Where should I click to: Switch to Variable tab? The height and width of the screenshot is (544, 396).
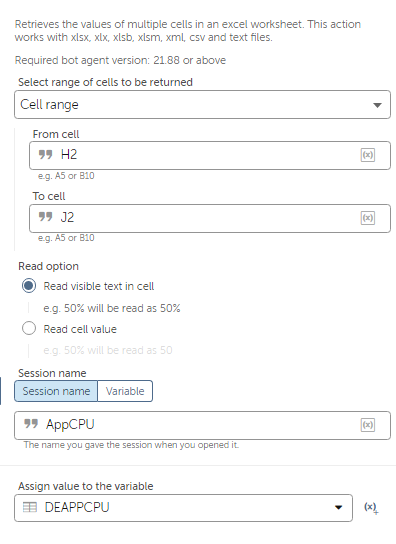[125, 391]
